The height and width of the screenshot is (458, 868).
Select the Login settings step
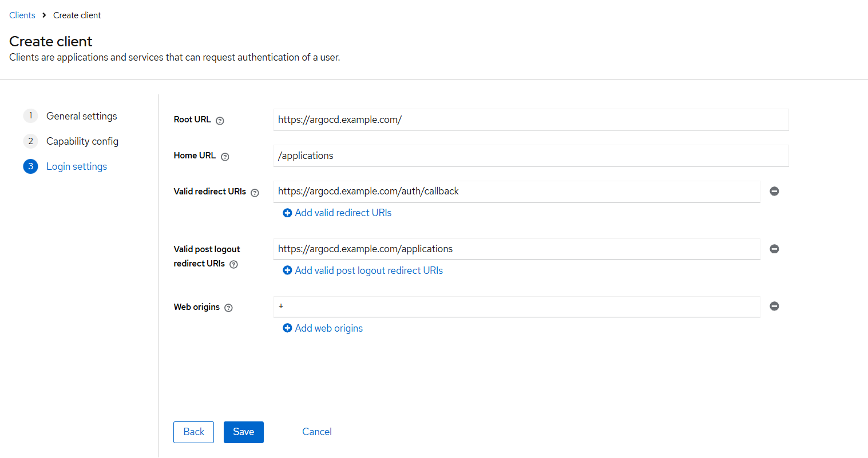click(x=76, y=166)
